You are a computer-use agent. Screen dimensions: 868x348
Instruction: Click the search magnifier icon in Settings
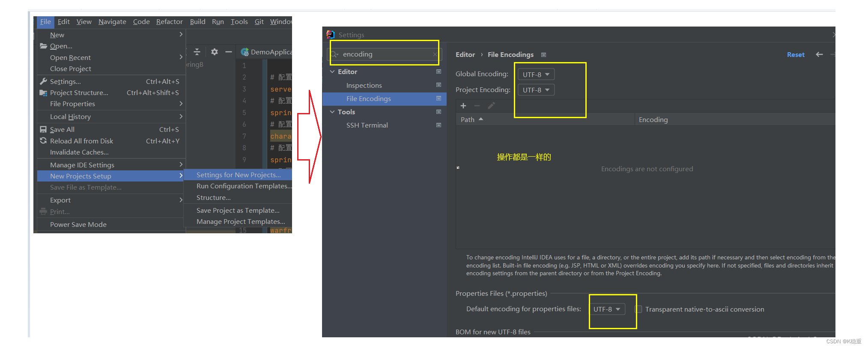click(334, 54)
